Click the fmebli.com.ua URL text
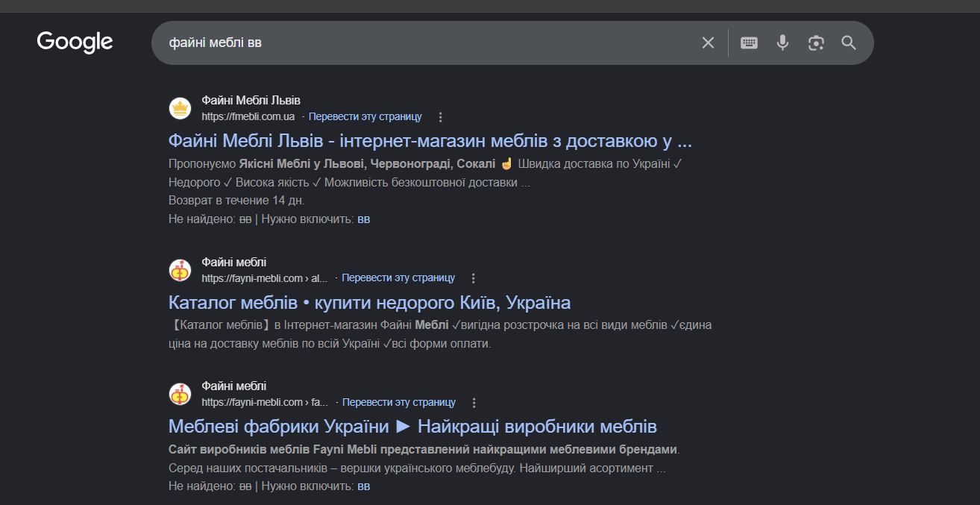 pyautogui.click(x=248, y=116)
